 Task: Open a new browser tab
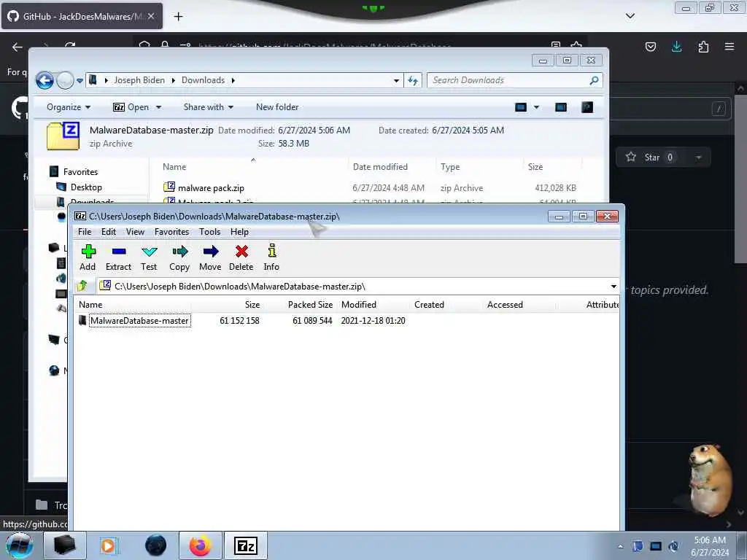coord(178,17)
